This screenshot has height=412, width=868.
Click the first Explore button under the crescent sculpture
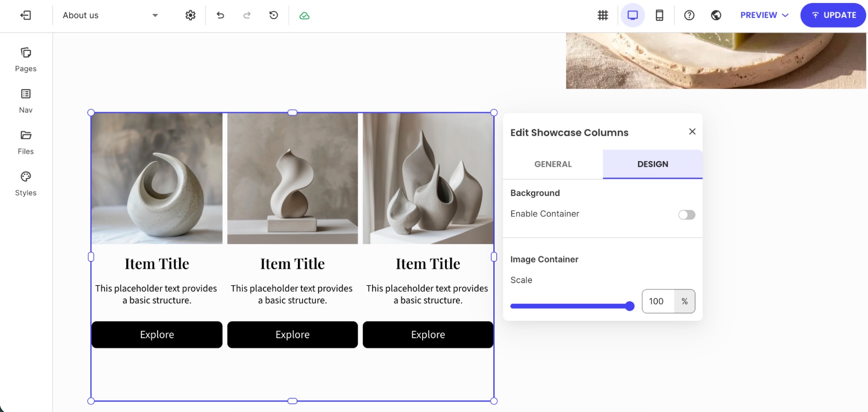(x=157, y=335)
